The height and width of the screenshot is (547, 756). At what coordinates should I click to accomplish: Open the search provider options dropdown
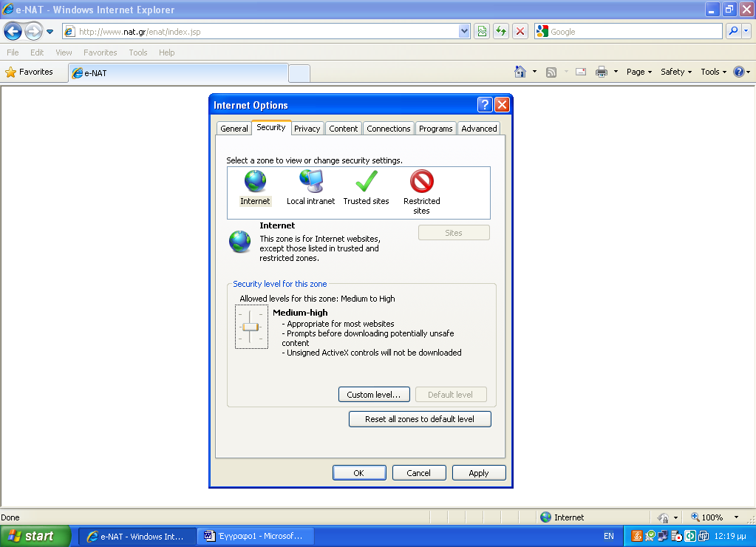tap(746, 32)
